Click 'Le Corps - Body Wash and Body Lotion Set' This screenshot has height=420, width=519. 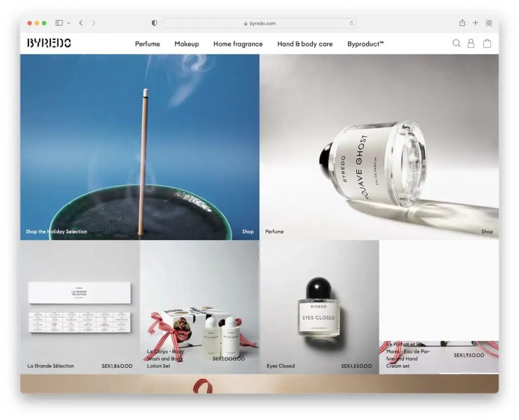(x=166, y=359)
